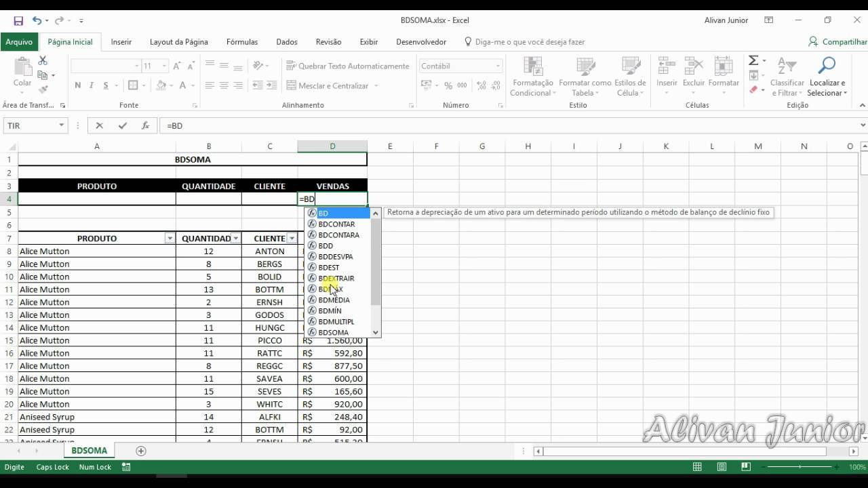Toggle Quebrar Texto Automaticamente

[348, 66]
